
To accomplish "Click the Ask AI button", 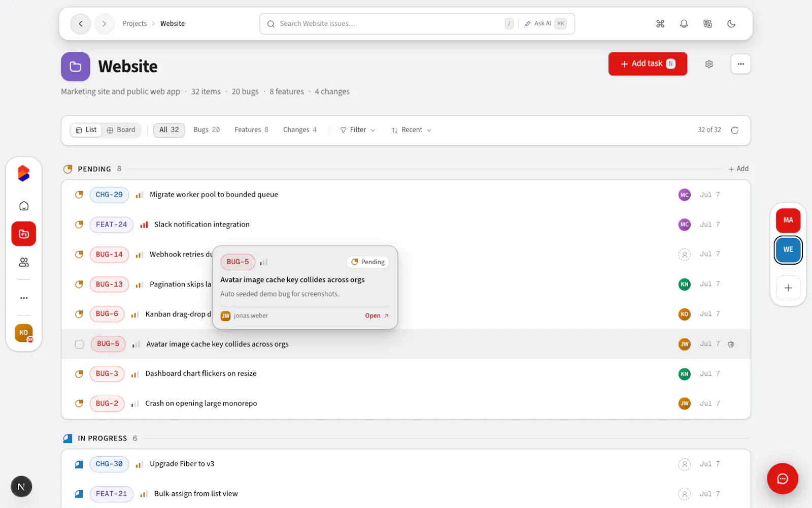I will (x=546, y=24).
